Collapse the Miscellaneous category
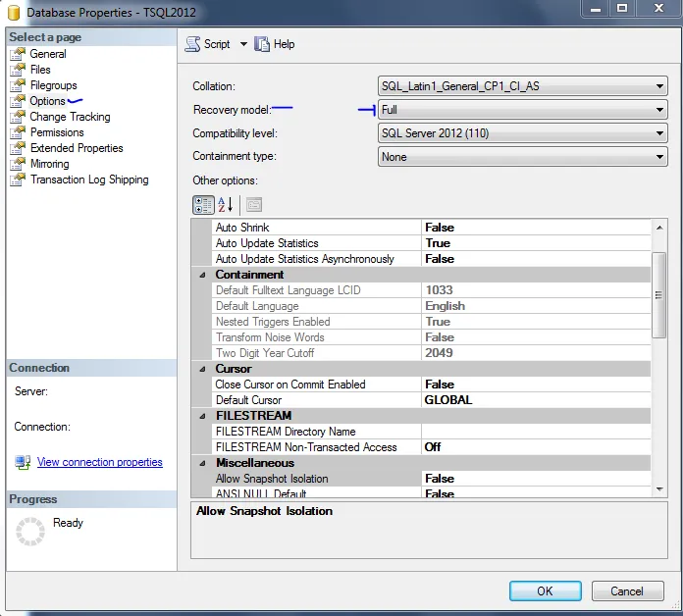Image resolution: width=683 pixels, height=616 pixels. pyautogui.click(x=202, y=463)
